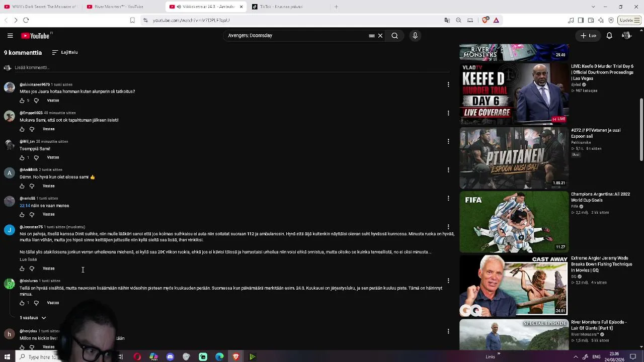Image resolution: width=644 pixels, height=362 pixels.
Task: Bookmark this page with the bookmark icon
Action: click(132, 20)
